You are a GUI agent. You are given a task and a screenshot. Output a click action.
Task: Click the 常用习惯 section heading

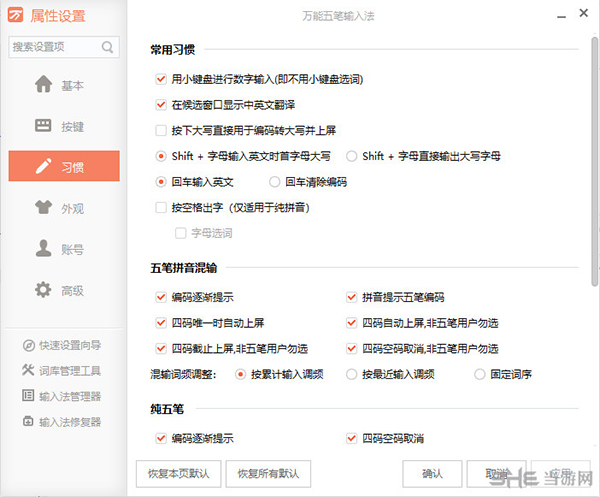coord(173,50)
